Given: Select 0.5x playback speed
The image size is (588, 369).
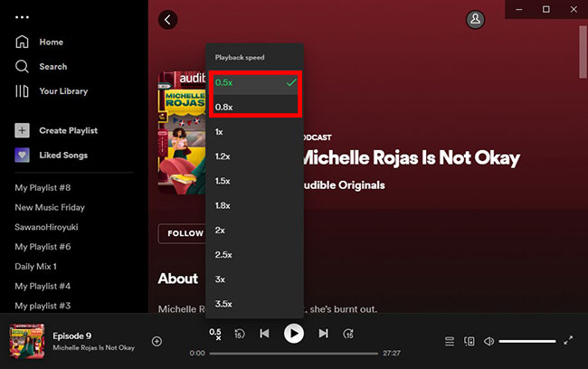Looking at the screenshot, I should [x=254, y=82].
